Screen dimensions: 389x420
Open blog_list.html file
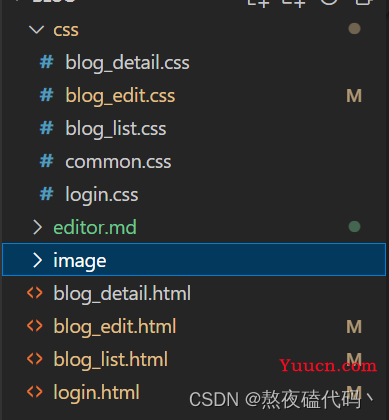point(111,360)
